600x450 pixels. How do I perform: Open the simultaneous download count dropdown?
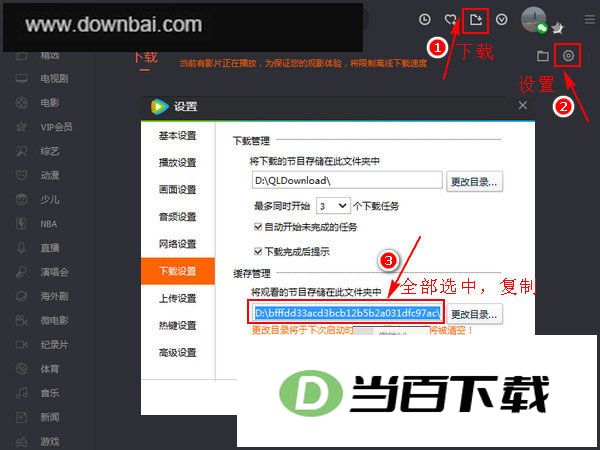pos(333,206)
